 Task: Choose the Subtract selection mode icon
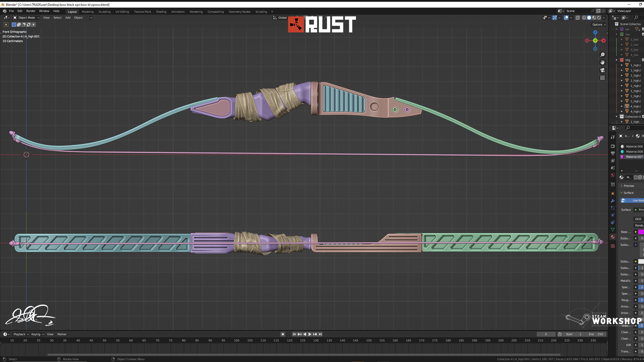pos(24,24)
